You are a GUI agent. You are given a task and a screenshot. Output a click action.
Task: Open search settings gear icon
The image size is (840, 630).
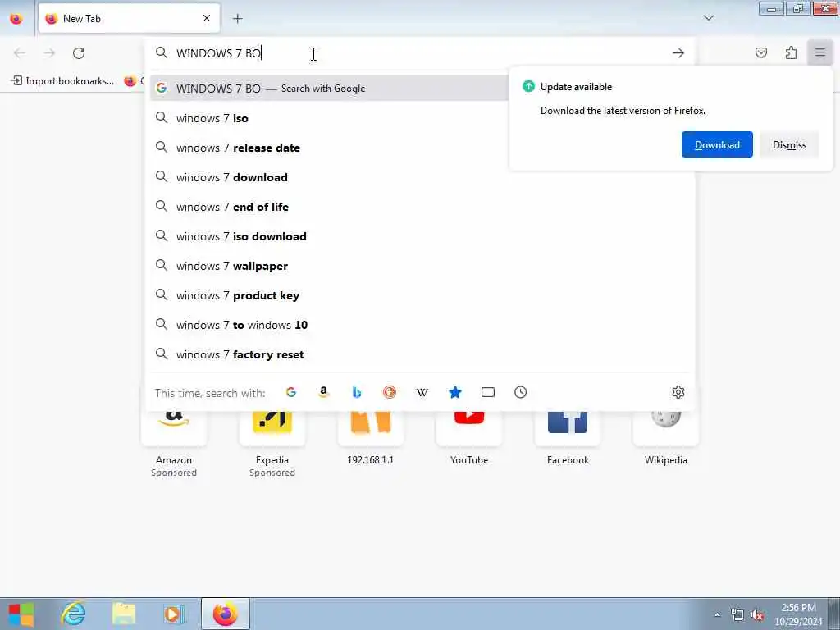(678, 392)
